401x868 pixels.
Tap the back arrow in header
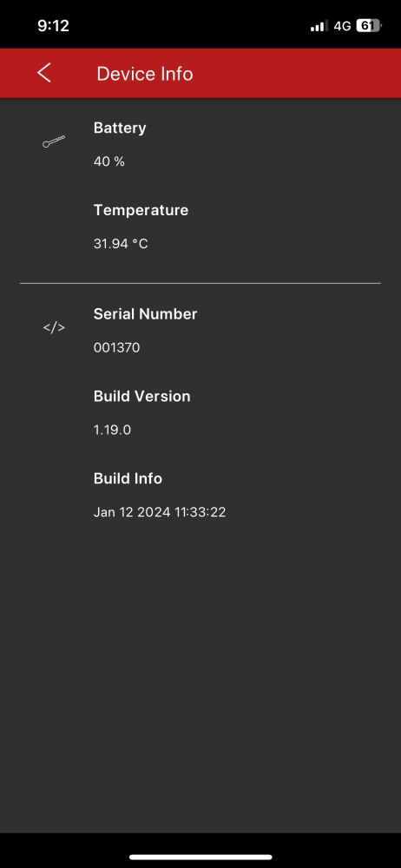[x=43, y=73]
